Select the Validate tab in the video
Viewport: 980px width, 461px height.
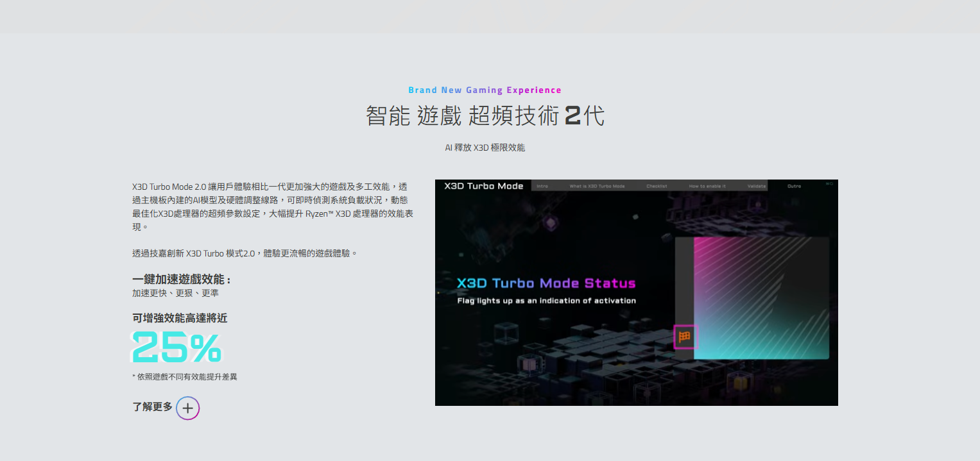click(x=757, y=186)
